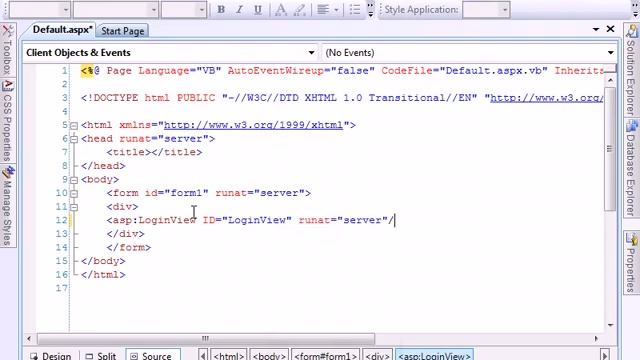Click the closing </form> tag line
This screenshot has height=360, width=640.
[x=129, y=247]
